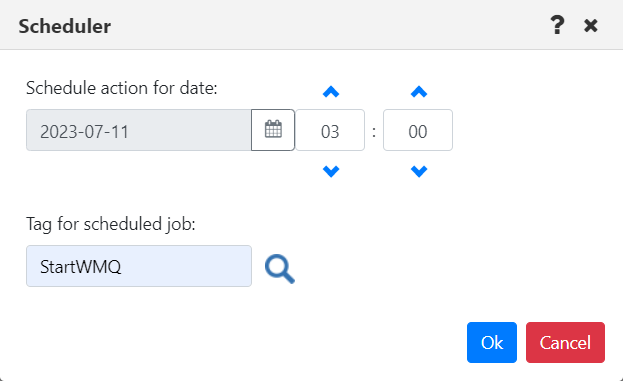Confirm with the blue Ok button

point(492,342)
